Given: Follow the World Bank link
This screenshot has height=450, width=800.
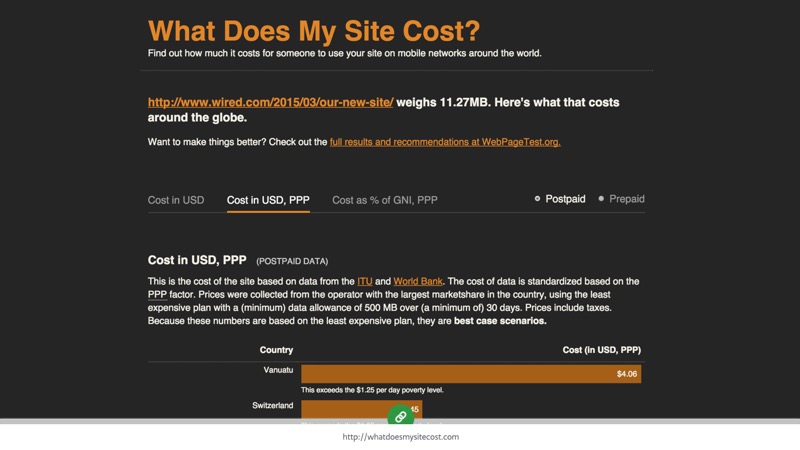Looking at the screenshot, I should pos(419,282).
